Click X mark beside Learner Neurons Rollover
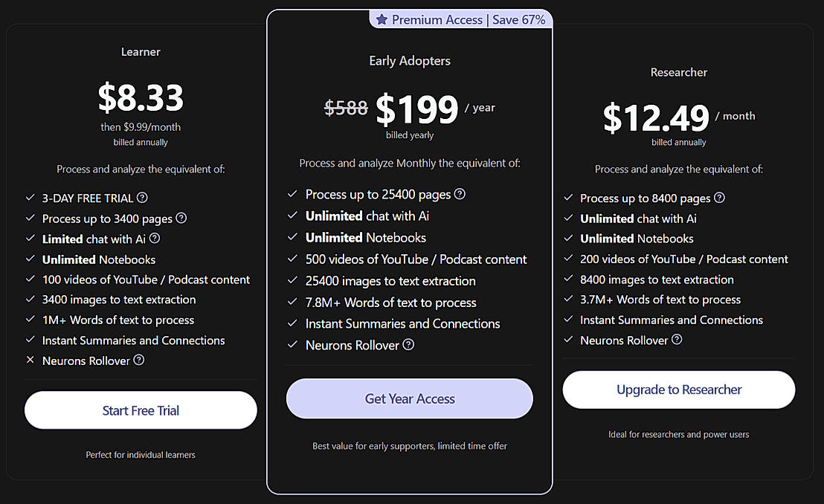This screenshot has height=504, width=824. point(30,361)
